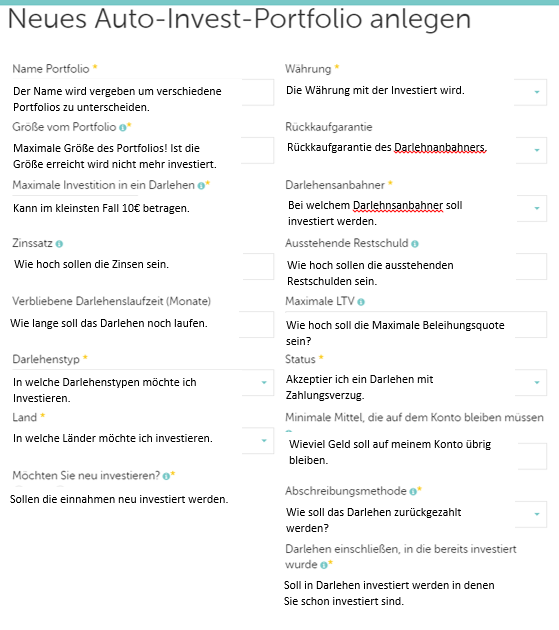Expand the Darlehenstyp dropdown
The height and width of the screenshot is (630, 559).
[x=264, y=382]
